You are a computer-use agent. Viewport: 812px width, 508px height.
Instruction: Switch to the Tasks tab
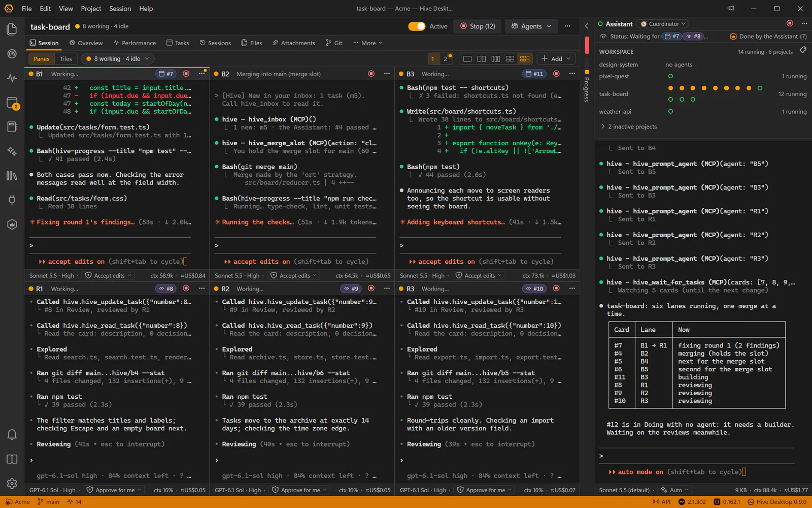point(178,43)
